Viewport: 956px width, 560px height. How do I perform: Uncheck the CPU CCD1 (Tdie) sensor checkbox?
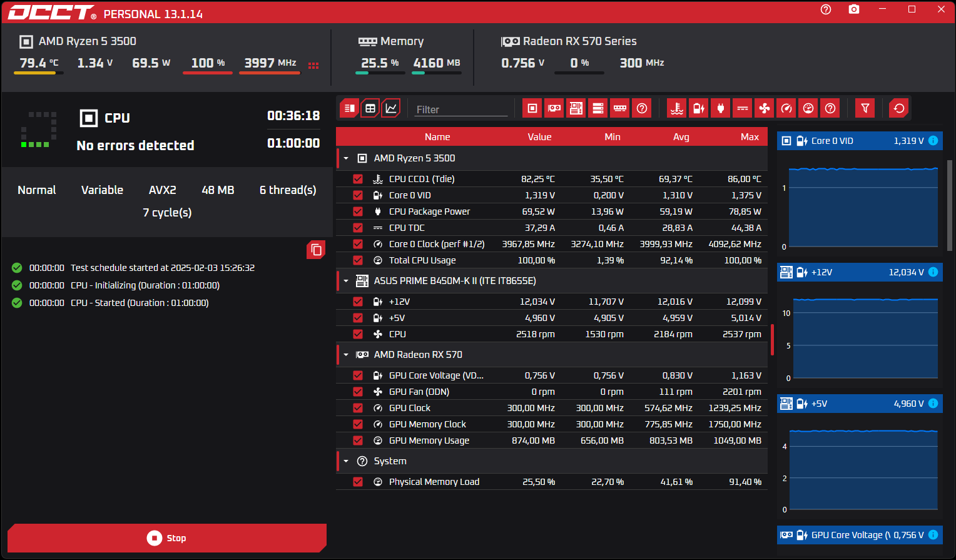pos(358,179)
